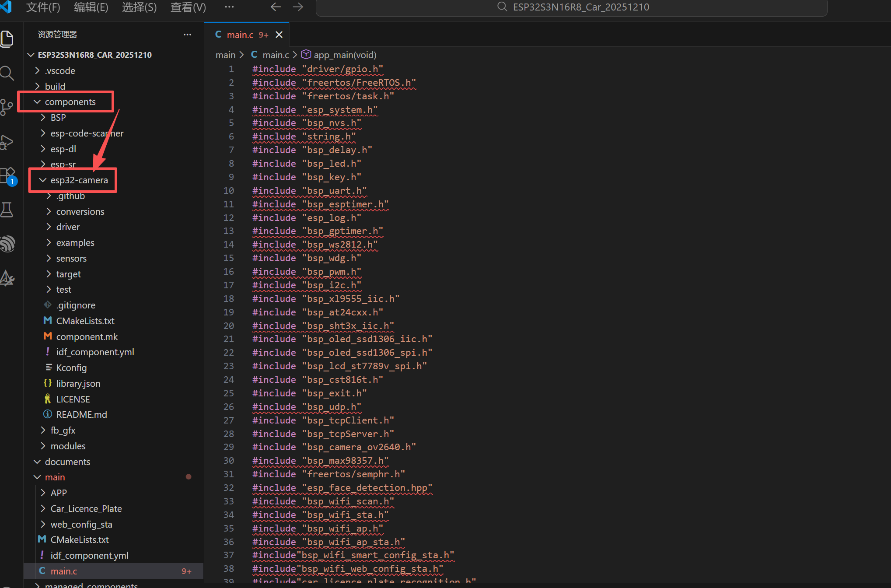Image resolution: width=891 pixels, height=588 pixels.
Task: Open the Run and Debug view icon
Action: 7,142
